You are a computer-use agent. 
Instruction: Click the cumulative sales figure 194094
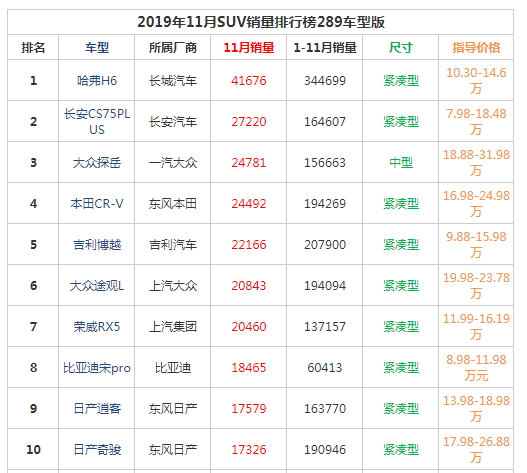325,286
